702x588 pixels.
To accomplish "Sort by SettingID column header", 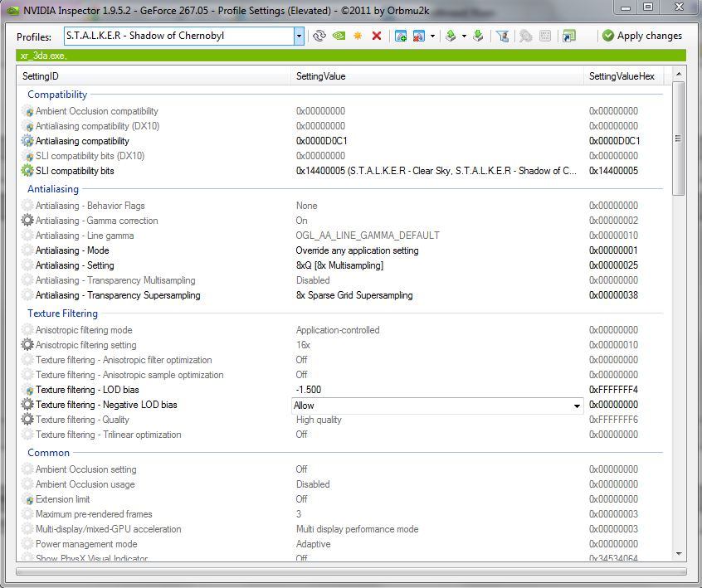I will [x=154, y=76].
